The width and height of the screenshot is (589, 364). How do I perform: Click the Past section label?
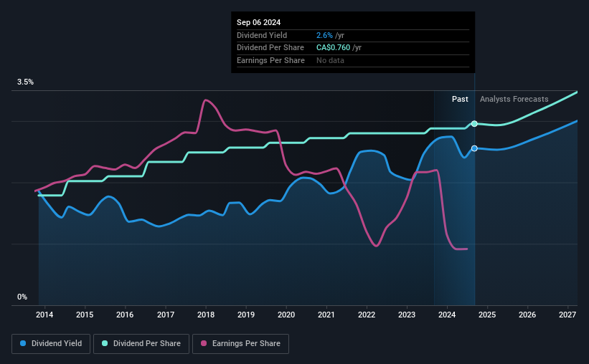click(460, 99)
